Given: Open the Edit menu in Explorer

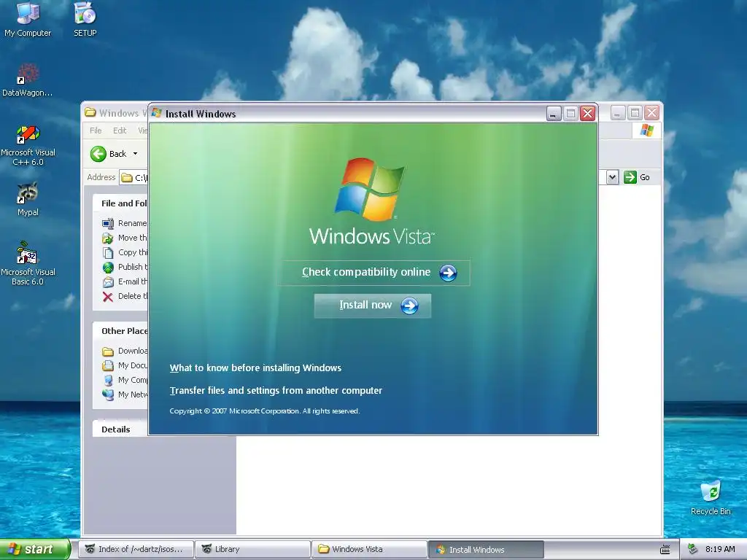Looking at the screenshot, I should pos(120,131).
